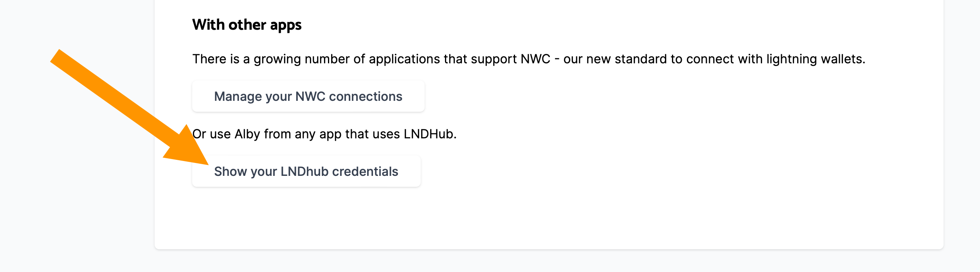Click the "With other apps" heading

tap(247, 25)
